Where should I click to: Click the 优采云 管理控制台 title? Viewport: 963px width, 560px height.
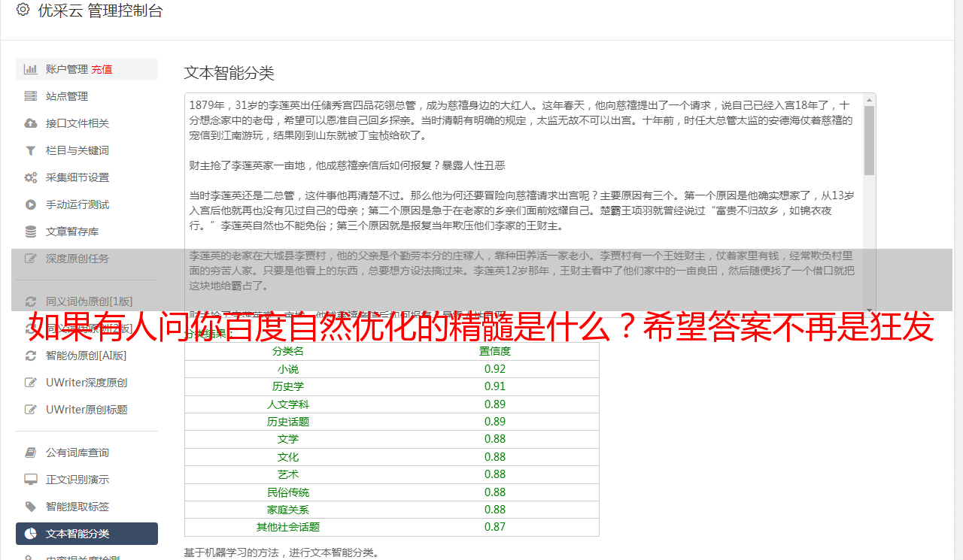100,11
